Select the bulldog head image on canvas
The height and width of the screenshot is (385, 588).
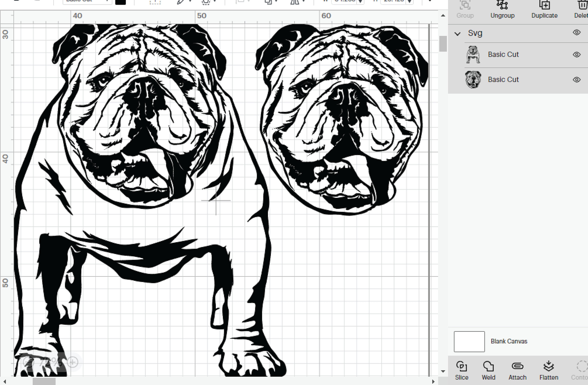point(341,120)
